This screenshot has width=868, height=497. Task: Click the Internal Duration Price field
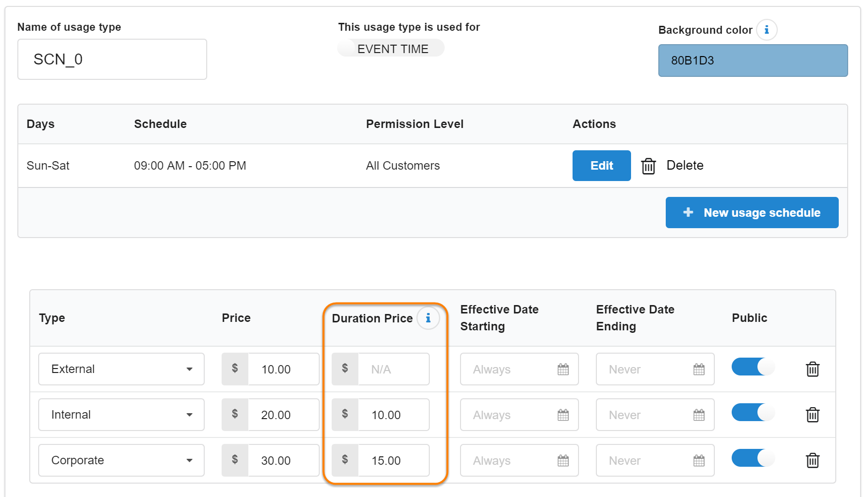[393, 415]
